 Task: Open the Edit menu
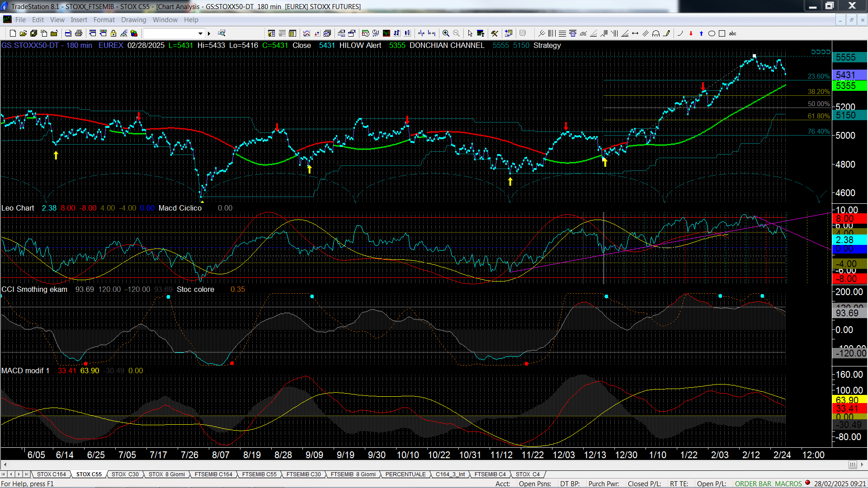[x=38, y=20]
